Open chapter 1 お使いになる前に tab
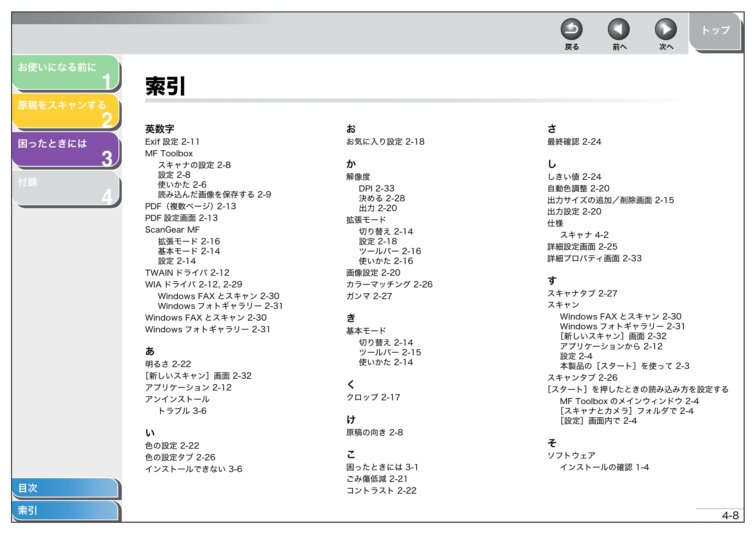 pyautogui.click(x=65, y=73)
